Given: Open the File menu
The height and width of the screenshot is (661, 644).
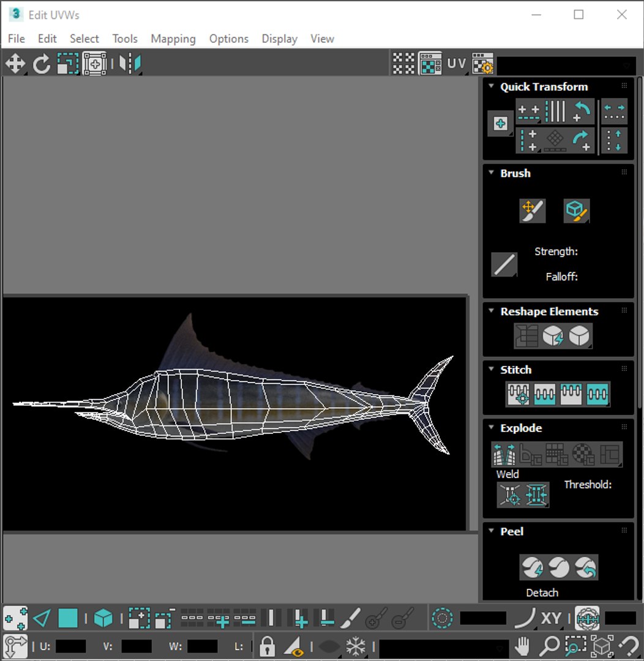Looking at the screenshot, I should (x=16, y=39).
